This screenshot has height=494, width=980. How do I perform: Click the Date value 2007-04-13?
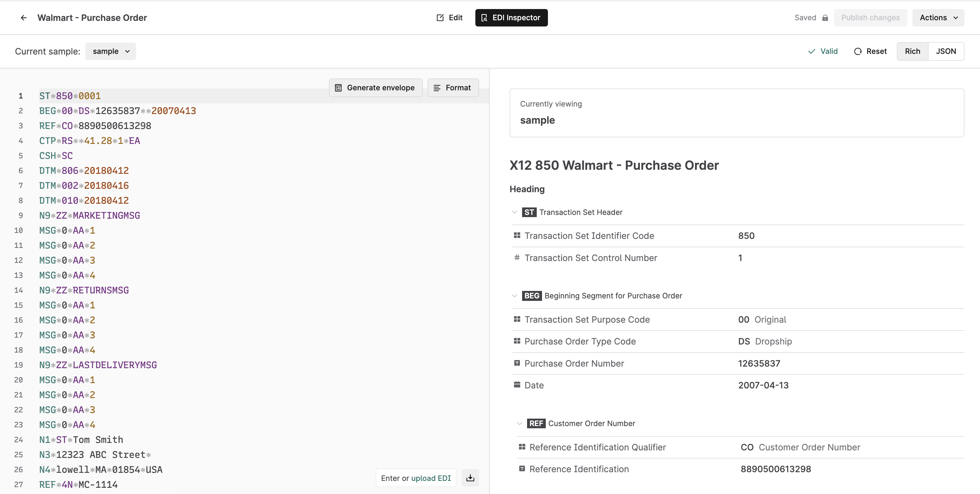pyautogui.click(x=763, y=385)
